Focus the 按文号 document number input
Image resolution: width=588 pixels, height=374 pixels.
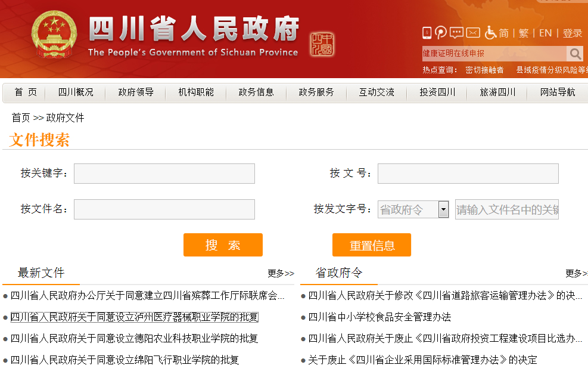(x=468, y=174)
